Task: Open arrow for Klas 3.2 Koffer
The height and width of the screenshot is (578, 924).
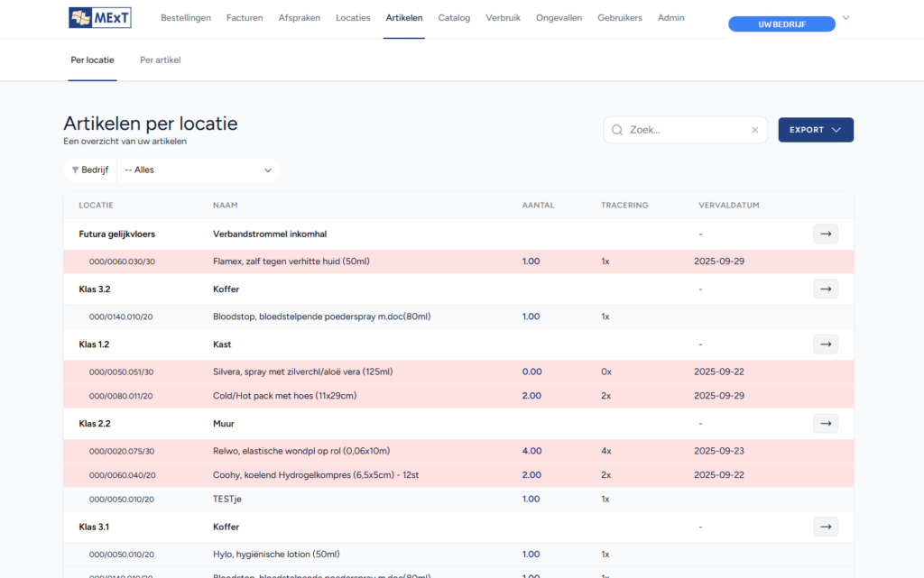Action: click(826, 289)
